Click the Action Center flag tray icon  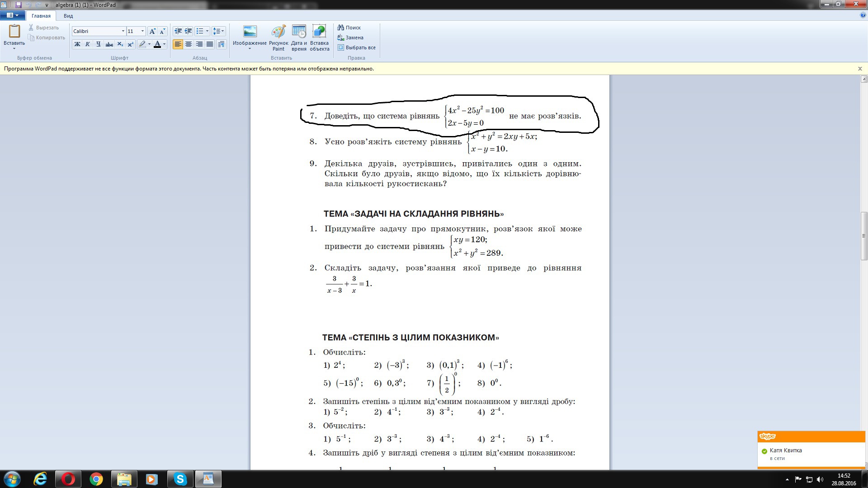798,479
